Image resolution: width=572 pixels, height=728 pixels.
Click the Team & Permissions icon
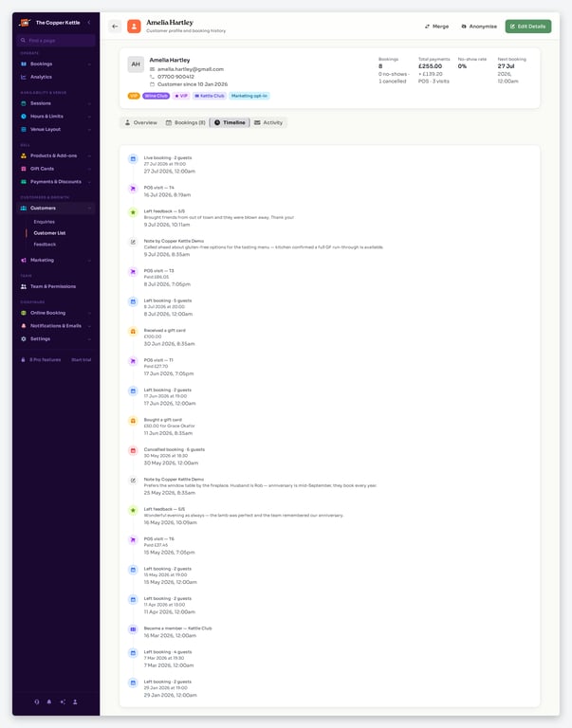[24, 287]
